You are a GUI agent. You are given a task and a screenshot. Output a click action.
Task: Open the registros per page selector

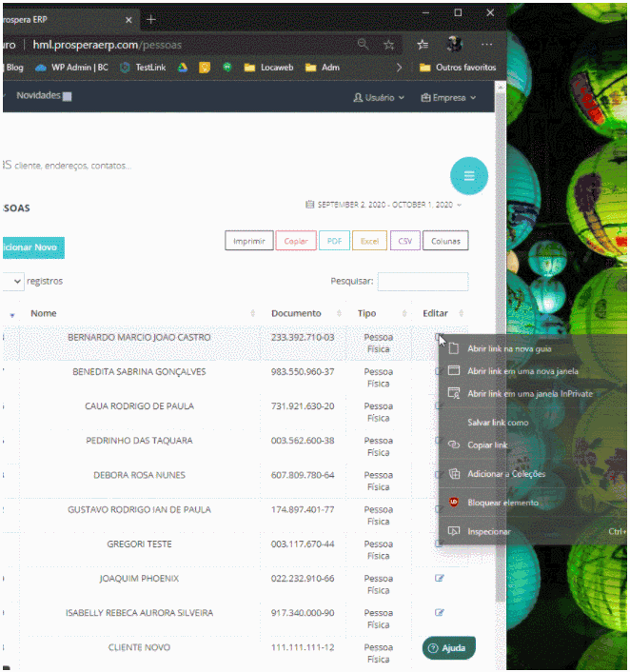coord(13,282)
